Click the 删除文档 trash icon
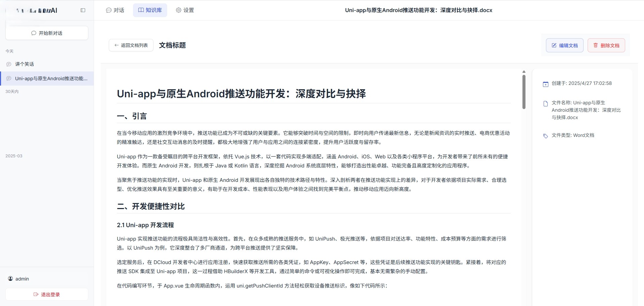The image size is (644, 306). click(x=596, y=45)
